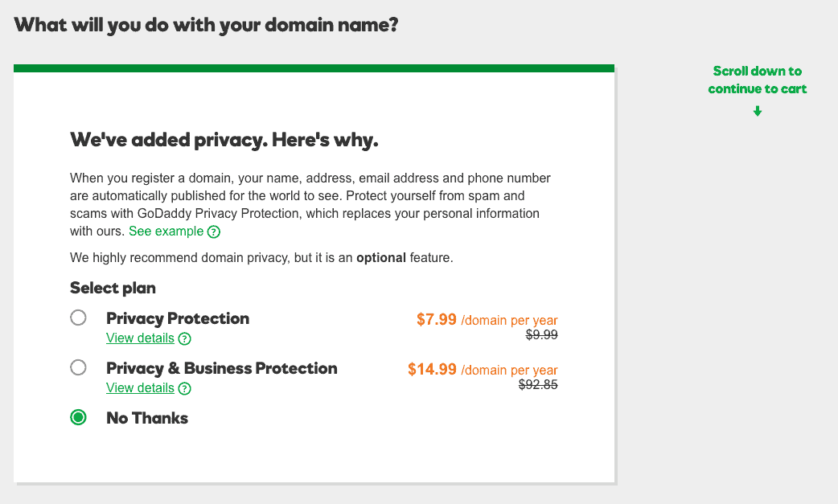Open View details under Privacy Protection
The image size is (838, 504).
pyautogui.click(x=140, y=338)
